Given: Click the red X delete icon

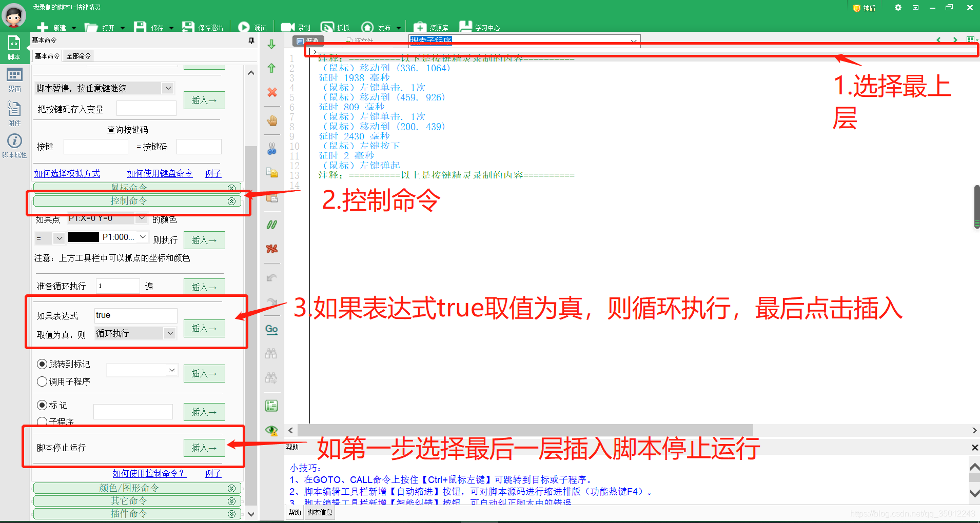Looking at the screenshot, I should pyautogui.click(x=271, y=93).
